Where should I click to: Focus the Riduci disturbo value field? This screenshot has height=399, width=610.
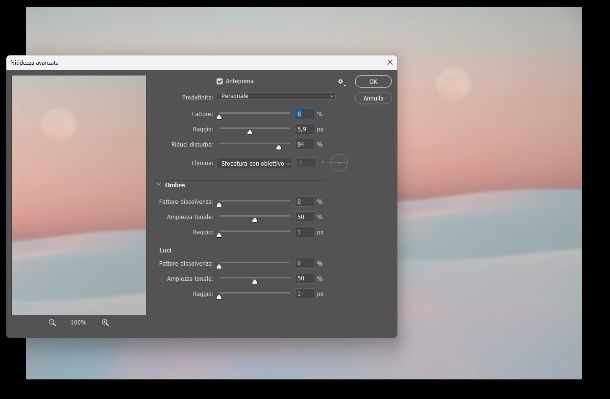coord(305,144)
